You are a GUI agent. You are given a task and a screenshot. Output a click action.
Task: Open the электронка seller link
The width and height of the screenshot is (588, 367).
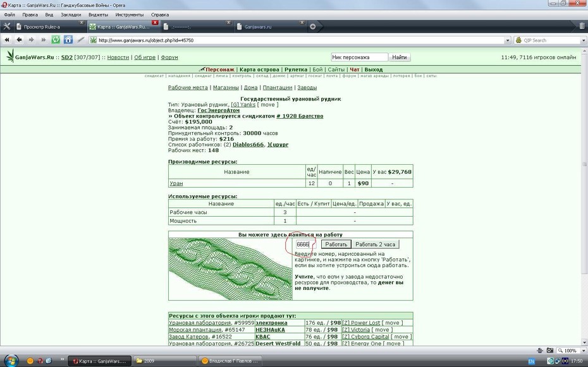(x=271, y=323)
